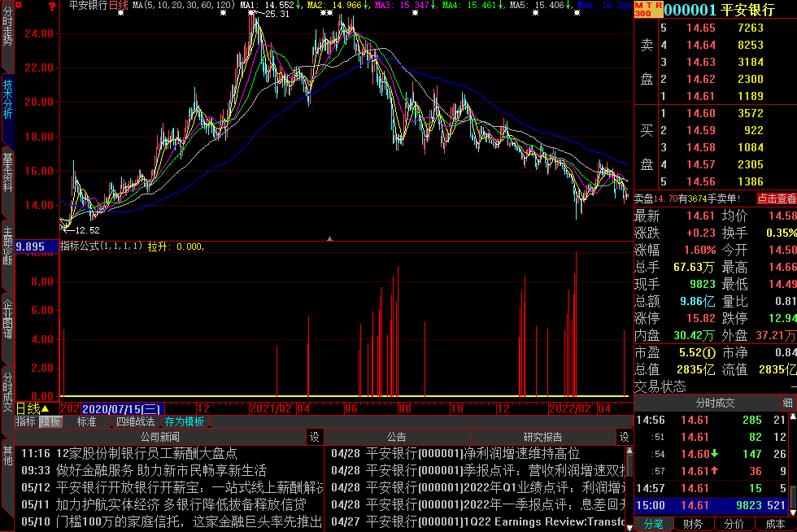Switch to the 成本 tab

click(x=775, y=524)
